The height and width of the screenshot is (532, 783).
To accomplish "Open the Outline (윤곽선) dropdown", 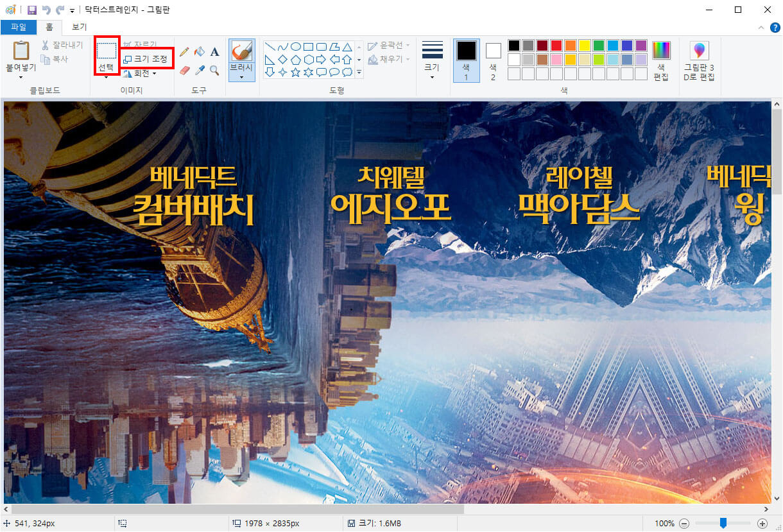I will [x=388, y=46].
